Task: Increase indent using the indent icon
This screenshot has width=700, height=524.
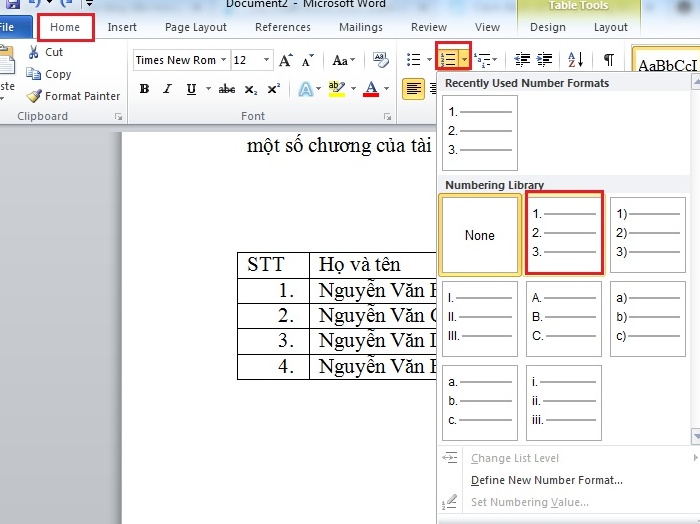Action: pos(544,59)
